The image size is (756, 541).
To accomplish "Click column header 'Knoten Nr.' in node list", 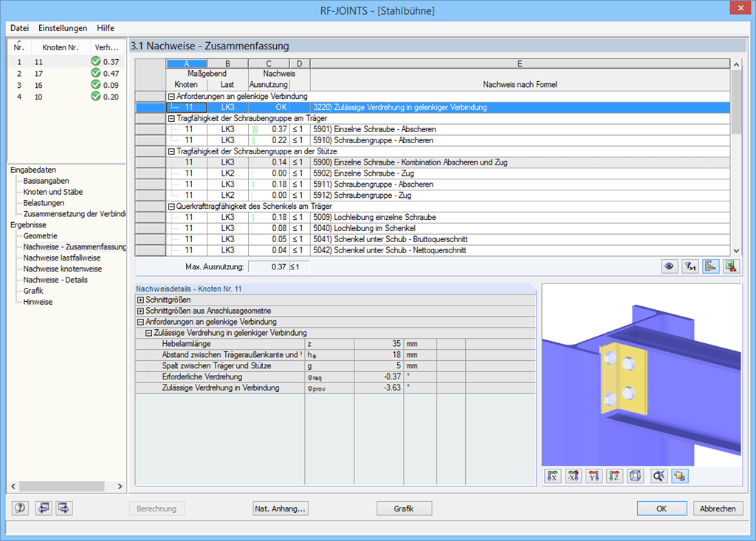I will (61, 47).
